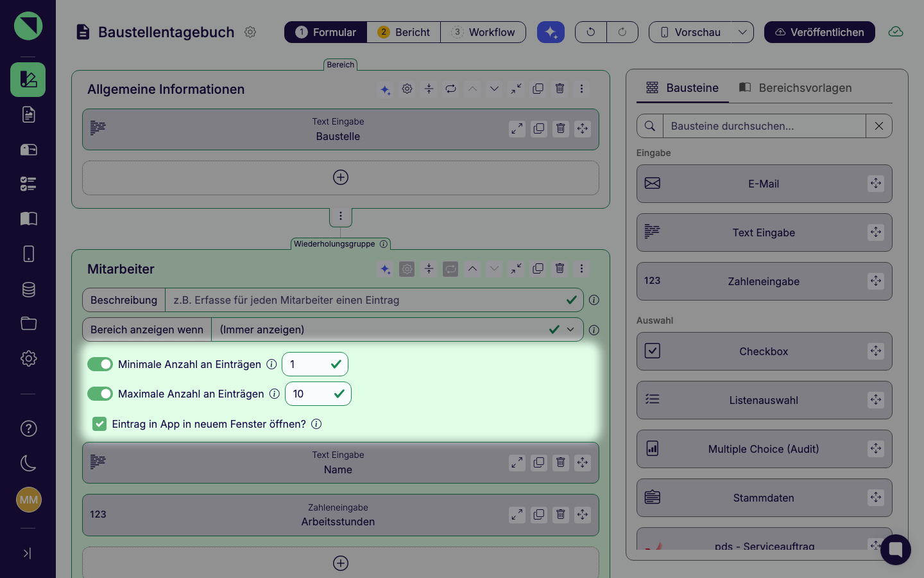Image resolution: width=924 pixels, height=578 pixels.
Task: Click info icon beside Wiederholungsgruppe label
Action: [x=384, y=244]
